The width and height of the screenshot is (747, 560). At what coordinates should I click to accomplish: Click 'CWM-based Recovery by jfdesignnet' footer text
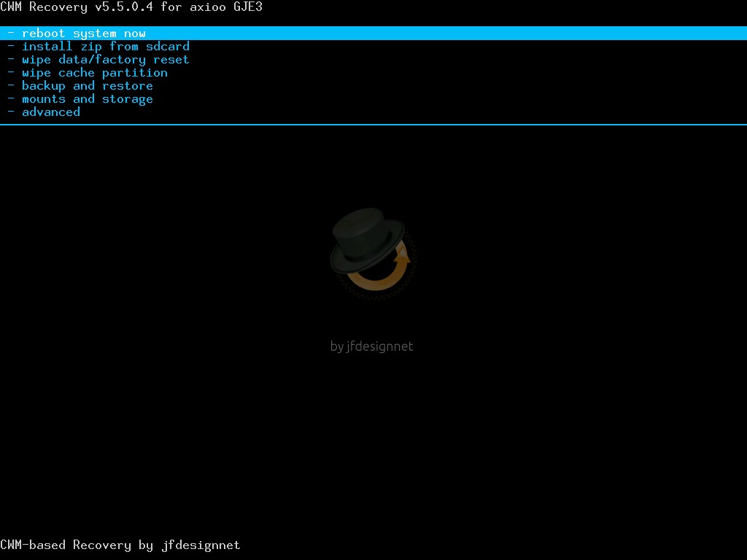(x=120, y=545)
